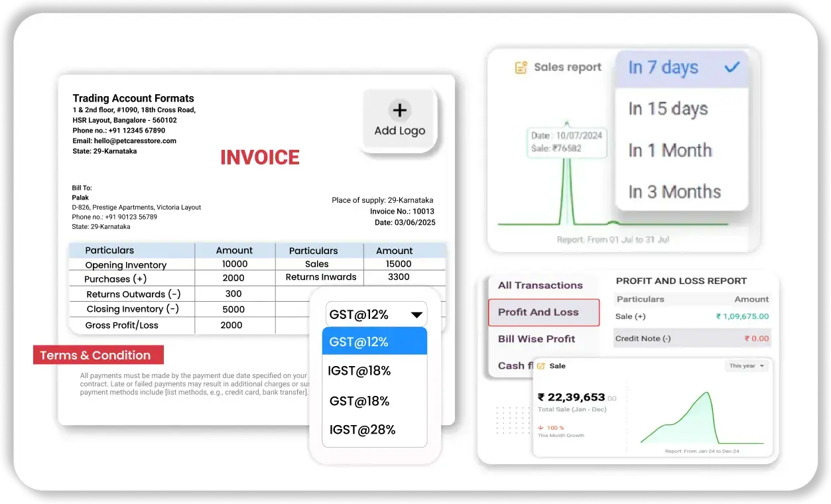Click the Sale card icon
The width and height of the screenshot is (831, 504).
coord(541,366)
